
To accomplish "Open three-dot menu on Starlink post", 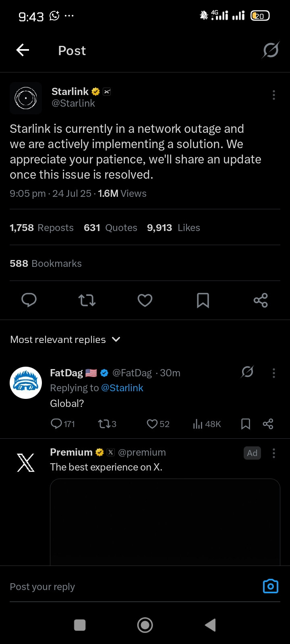I will click(x=274, y=95).
